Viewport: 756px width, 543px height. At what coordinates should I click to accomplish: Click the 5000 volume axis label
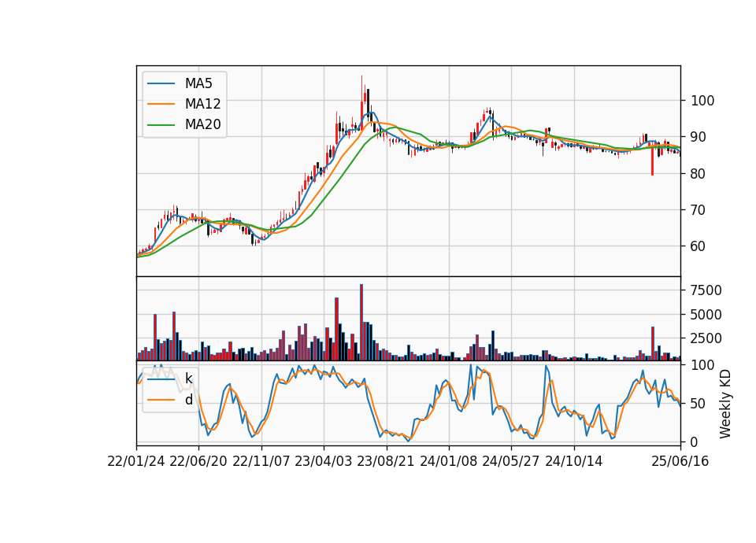pyautogui.click(x=706, y=315)
